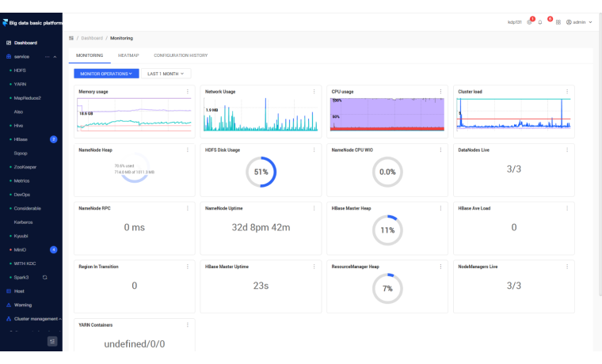Open the four-squares grid icon in header

tap(558, 22)
